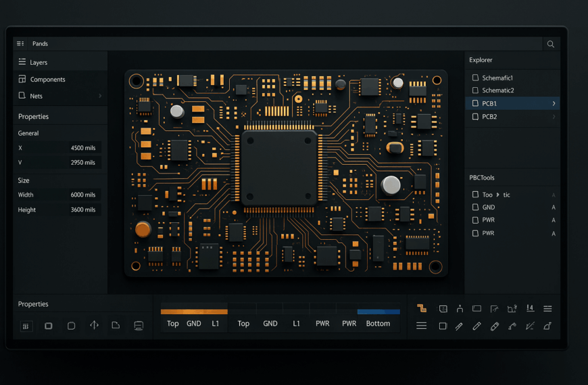Open the search magnifier icon
This screenshot has height=385, width=588.
[x=551, y=44]
